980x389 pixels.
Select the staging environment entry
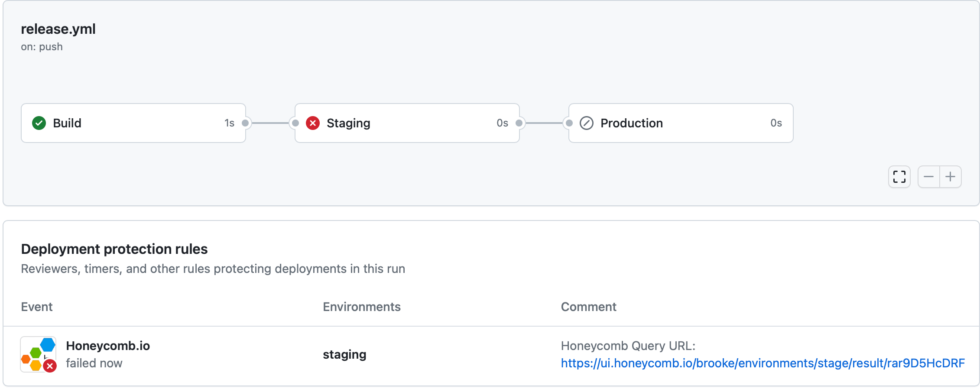point(344,354)
